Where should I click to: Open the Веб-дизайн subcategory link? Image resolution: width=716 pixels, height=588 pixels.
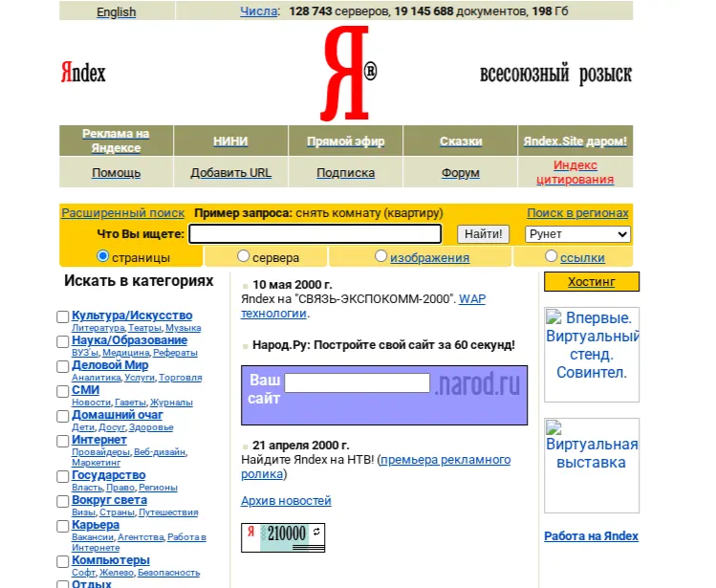tap(160, 452)
